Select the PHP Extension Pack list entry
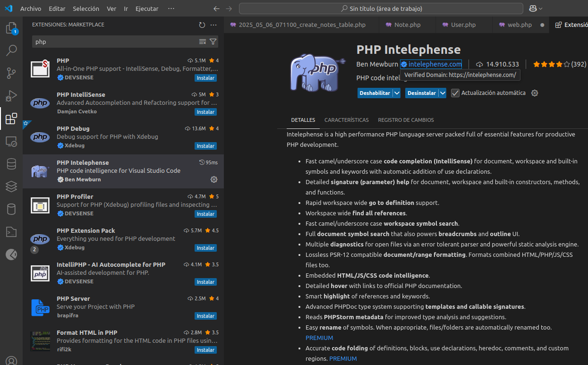Viewport: 588px width, 365px height. click(123, 239)
